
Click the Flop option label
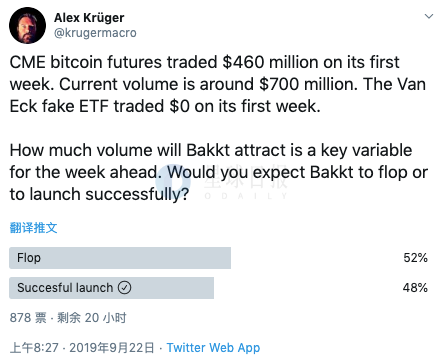29,258
